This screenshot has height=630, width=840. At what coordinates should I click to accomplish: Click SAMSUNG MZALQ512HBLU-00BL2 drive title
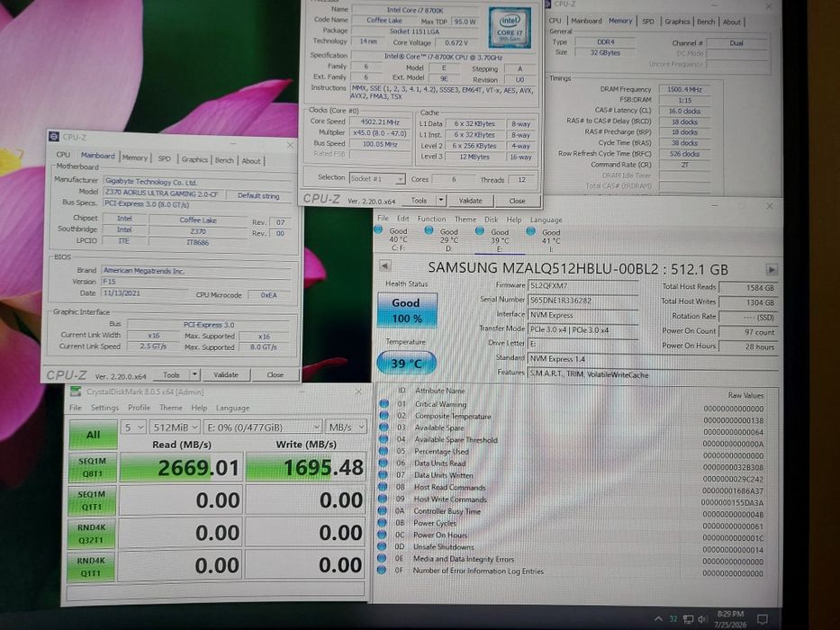click(x=578, y=268)
